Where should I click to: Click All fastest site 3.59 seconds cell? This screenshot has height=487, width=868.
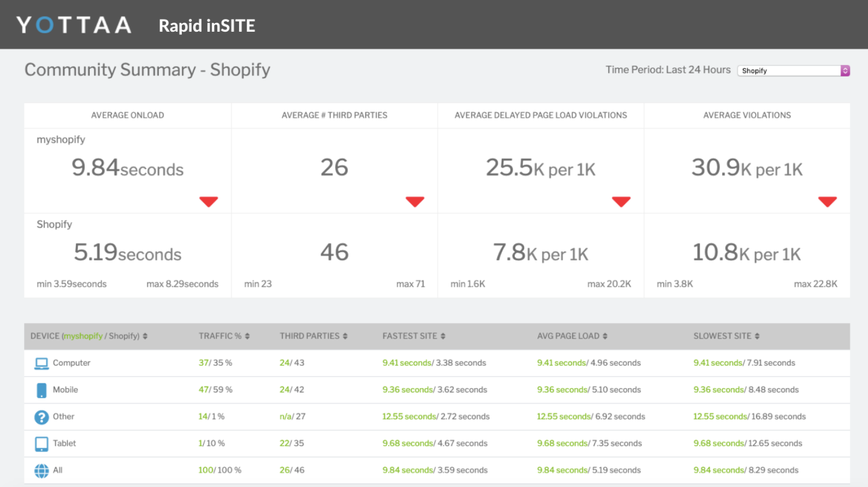click(435, 470)
